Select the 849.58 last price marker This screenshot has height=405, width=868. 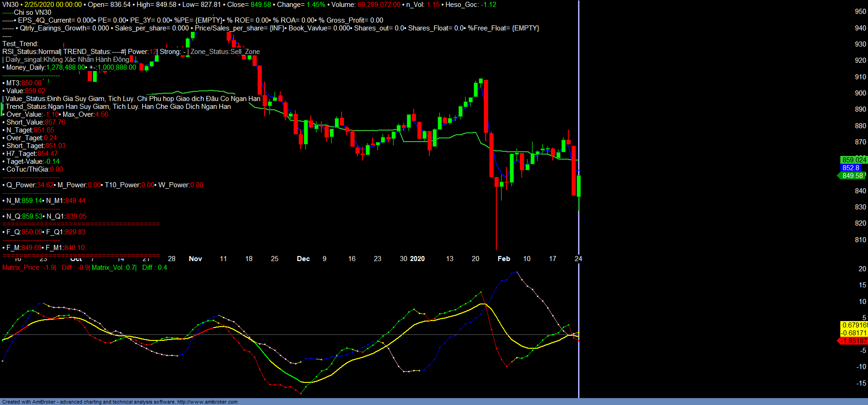point(852,176)
